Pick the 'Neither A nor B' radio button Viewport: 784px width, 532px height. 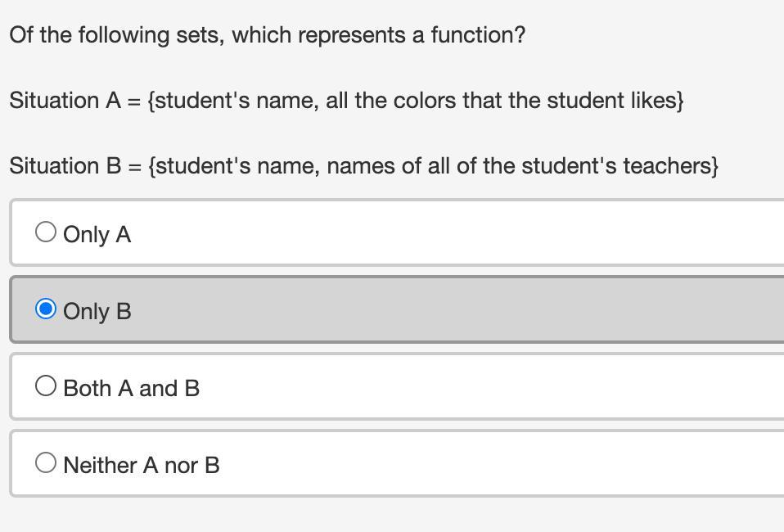click(46, 463)
